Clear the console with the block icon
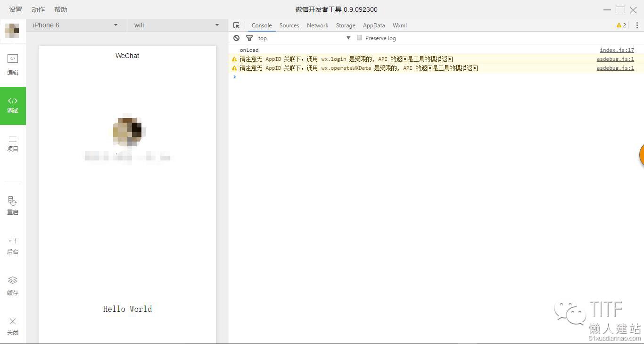644x344 pixels. pos(237,38)
